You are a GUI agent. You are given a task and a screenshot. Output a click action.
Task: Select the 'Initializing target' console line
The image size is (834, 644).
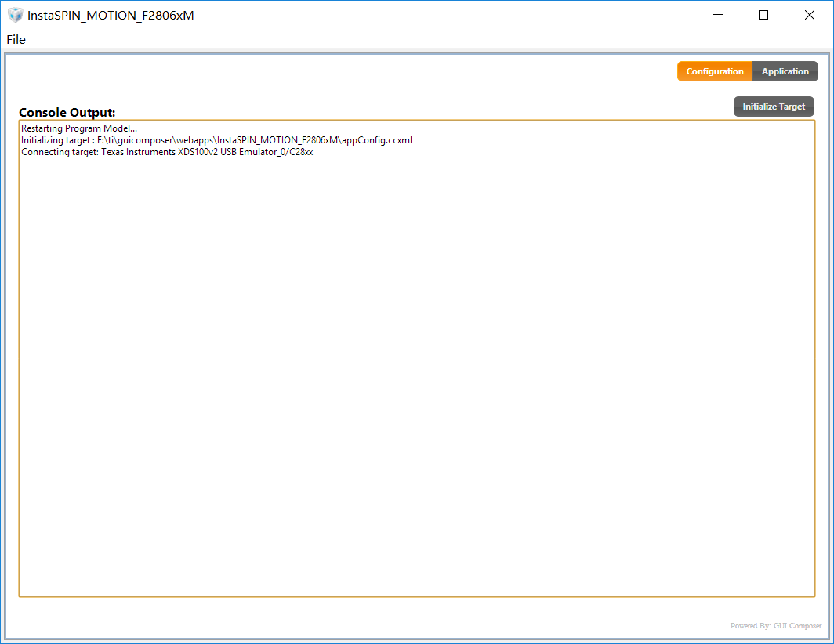[x=216, y=140]
